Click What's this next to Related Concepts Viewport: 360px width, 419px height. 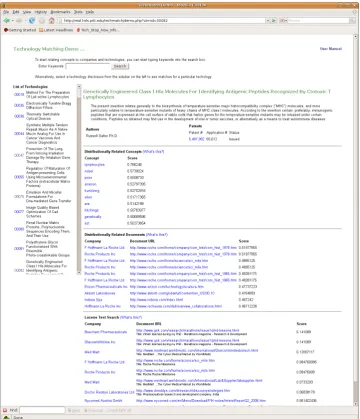point(154,152)
